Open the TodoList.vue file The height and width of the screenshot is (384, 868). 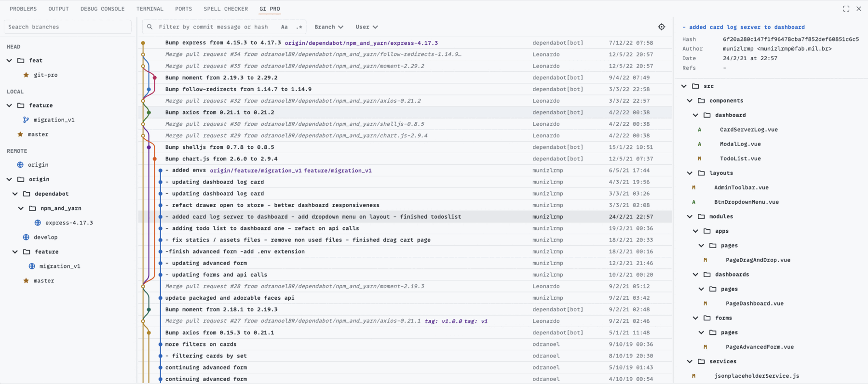coord(740,159)
